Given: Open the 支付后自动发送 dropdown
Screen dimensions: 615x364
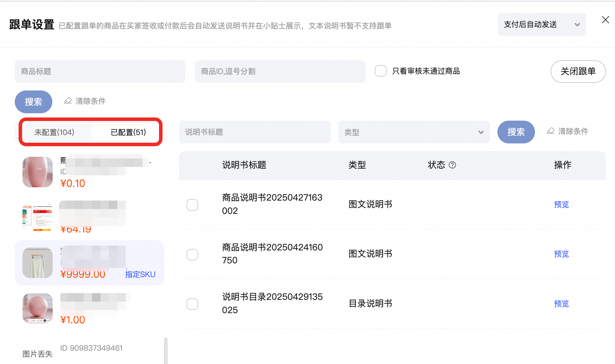Looking at the screenshot, I should 542,25.
